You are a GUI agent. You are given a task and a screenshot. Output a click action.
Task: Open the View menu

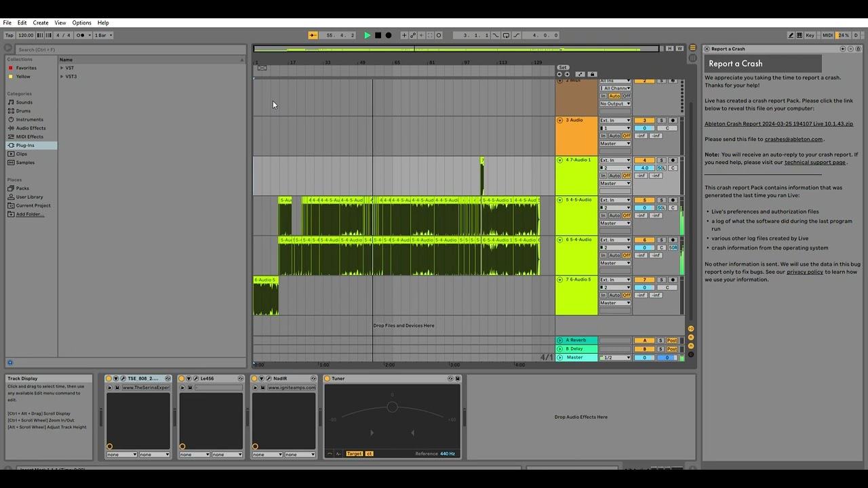[x=60, y=23]
